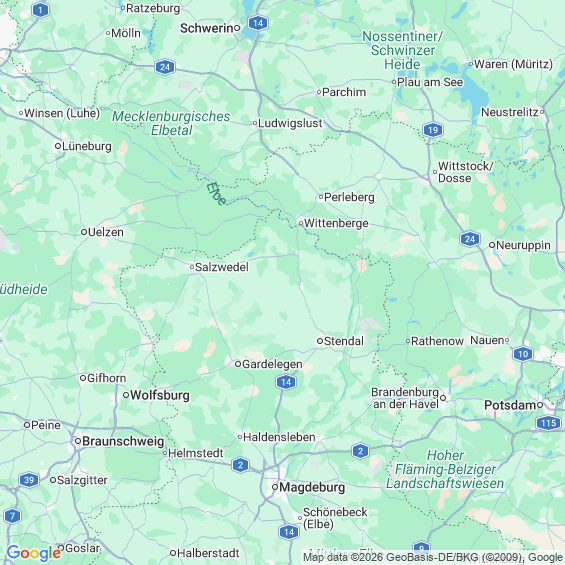Viewport: 565px width, 565px height.
Task: Select the Braunschweig city label
Action: click(123, 441)
